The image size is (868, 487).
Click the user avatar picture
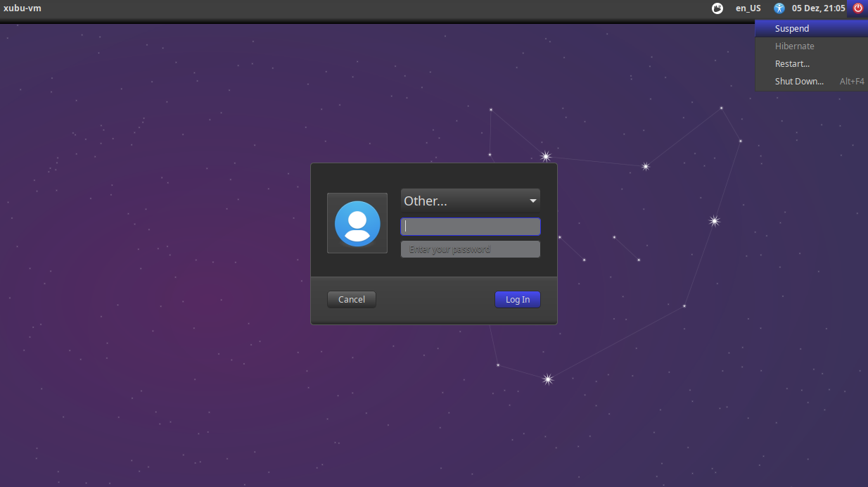click(x=357, y=223)
